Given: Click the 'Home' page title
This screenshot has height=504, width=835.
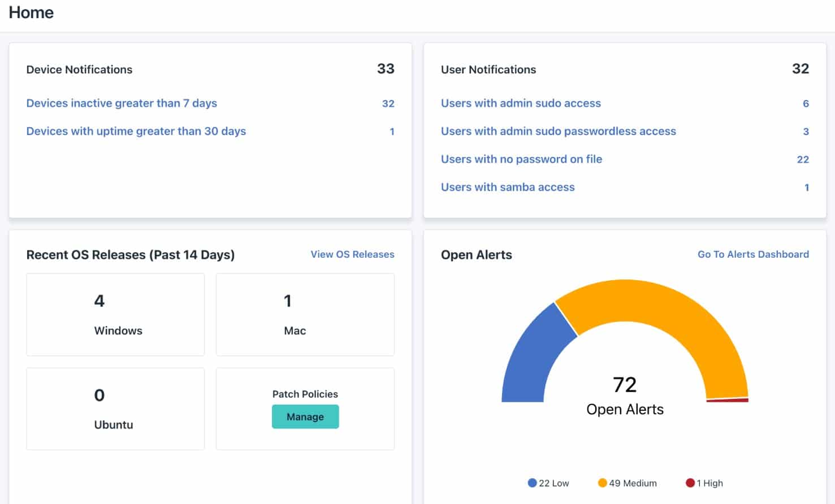Looking at the screenshot, I should tap(31, 12).
